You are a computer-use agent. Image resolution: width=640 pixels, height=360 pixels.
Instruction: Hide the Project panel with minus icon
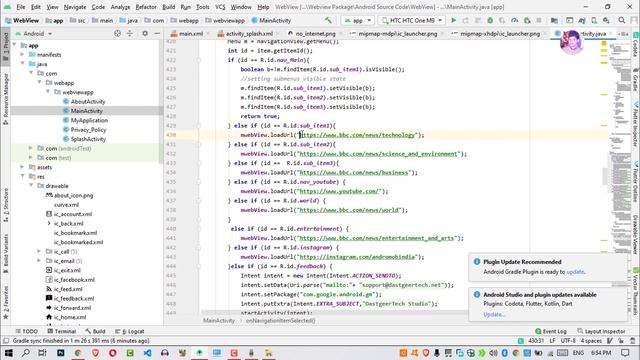click(x=157, y=33)
